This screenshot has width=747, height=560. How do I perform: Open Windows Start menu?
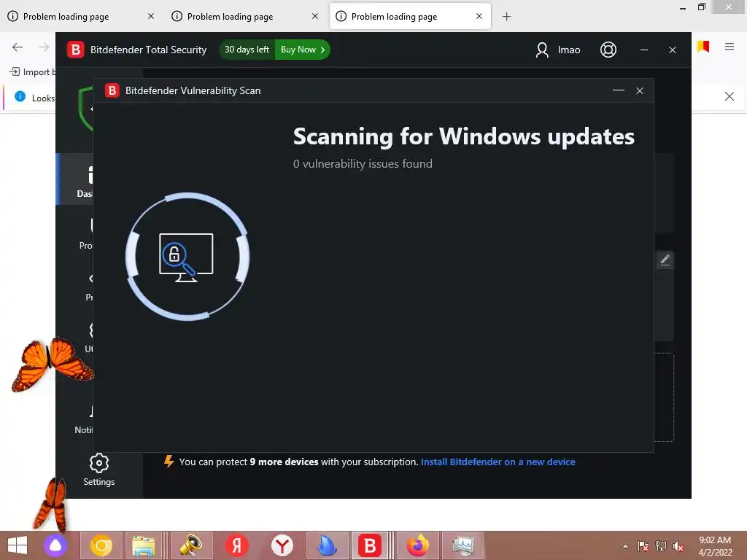pyautogui.click(x=18, y=545)
